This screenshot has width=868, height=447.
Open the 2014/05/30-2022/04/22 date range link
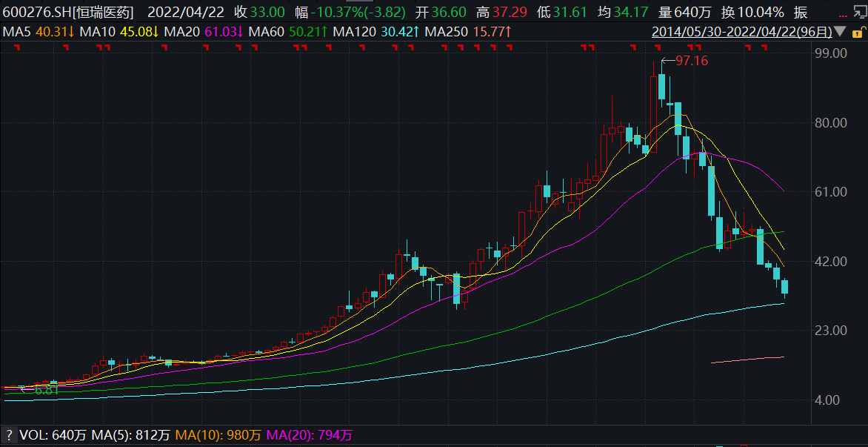(x=742, y=32)
